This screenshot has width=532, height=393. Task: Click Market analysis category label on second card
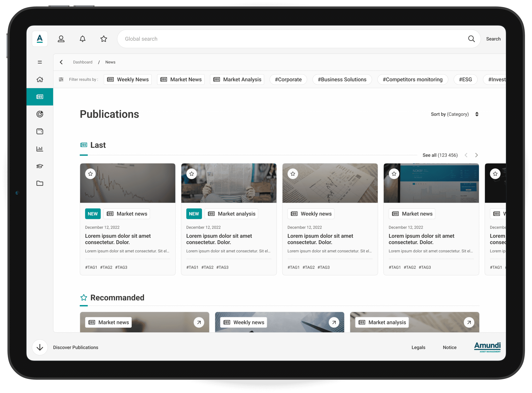coord(231,214)
